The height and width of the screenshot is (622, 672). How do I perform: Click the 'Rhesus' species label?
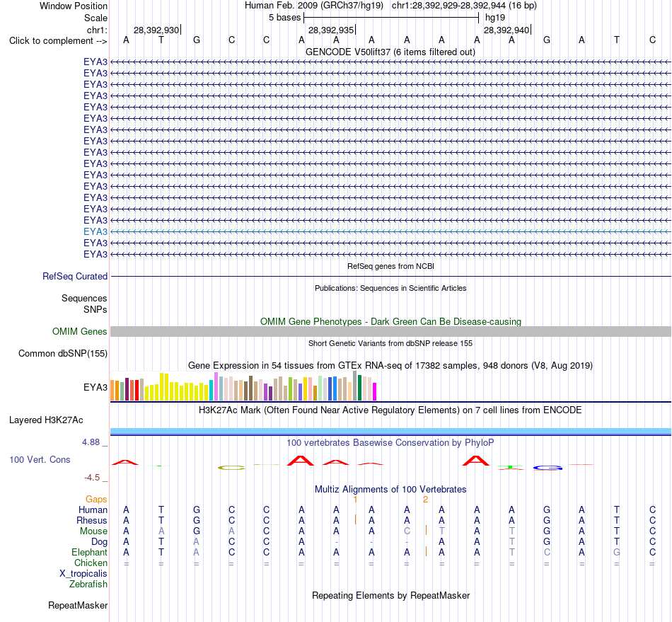[x=92, y=520]
